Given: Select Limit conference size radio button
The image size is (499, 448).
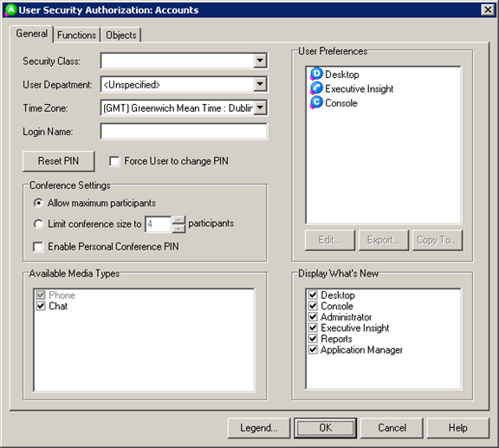Looking at the screenshot, I should click(38, 224).
